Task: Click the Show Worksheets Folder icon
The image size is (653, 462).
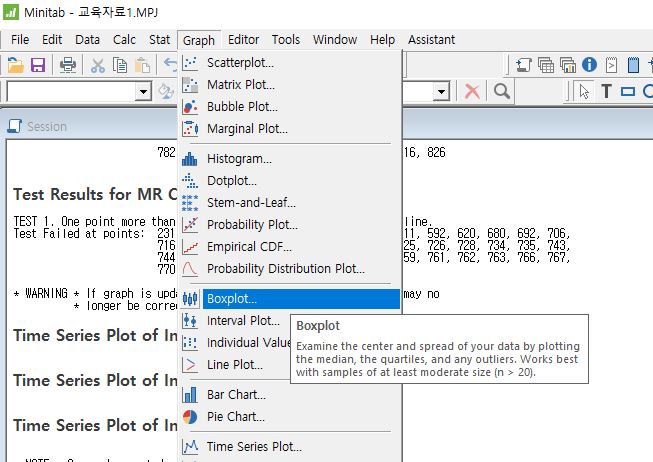Action: [546, 65]
